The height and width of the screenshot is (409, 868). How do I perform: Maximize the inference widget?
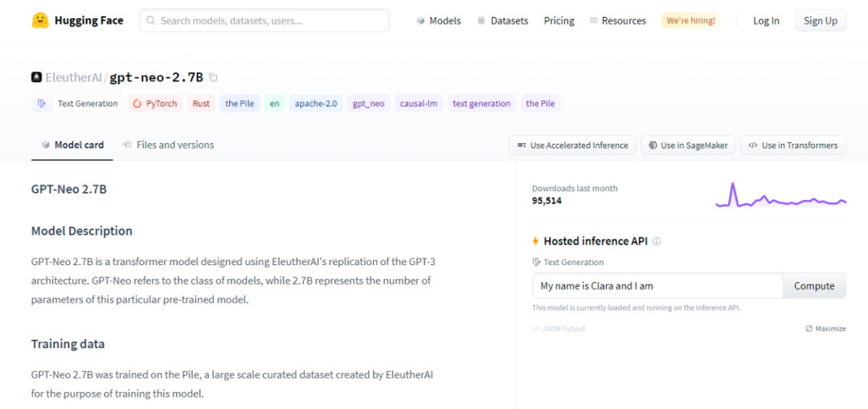825,329
